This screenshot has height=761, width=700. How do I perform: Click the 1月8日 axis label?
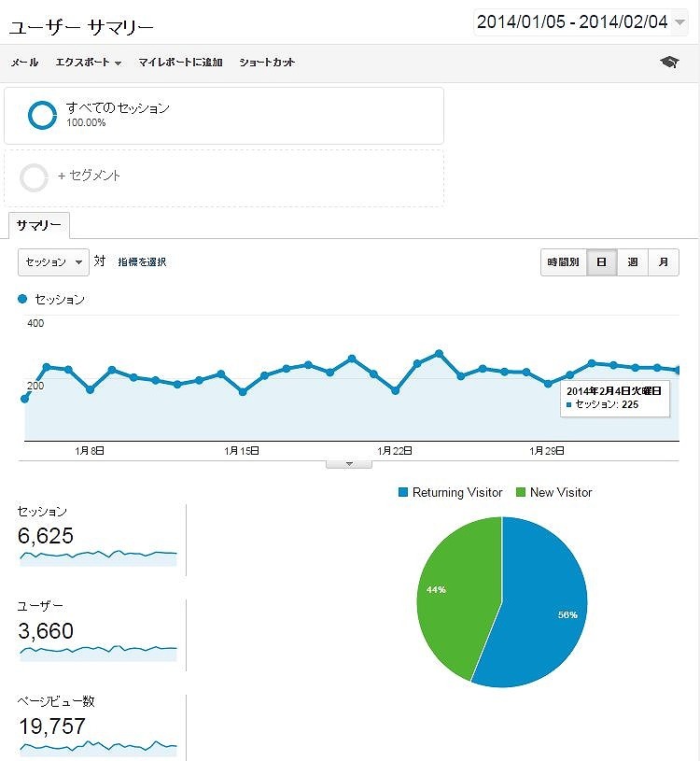90,451
